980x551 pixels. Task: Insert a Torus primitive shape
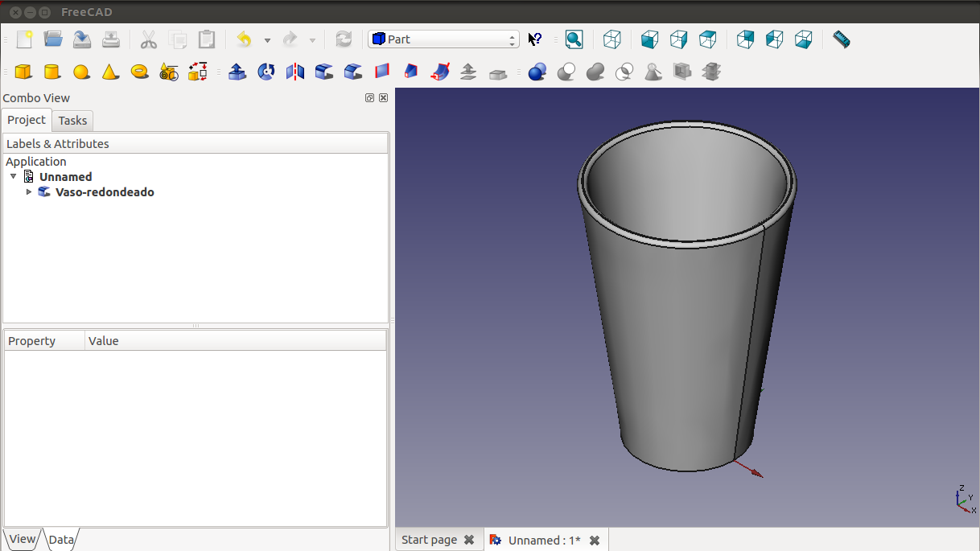tap(139, 72)
